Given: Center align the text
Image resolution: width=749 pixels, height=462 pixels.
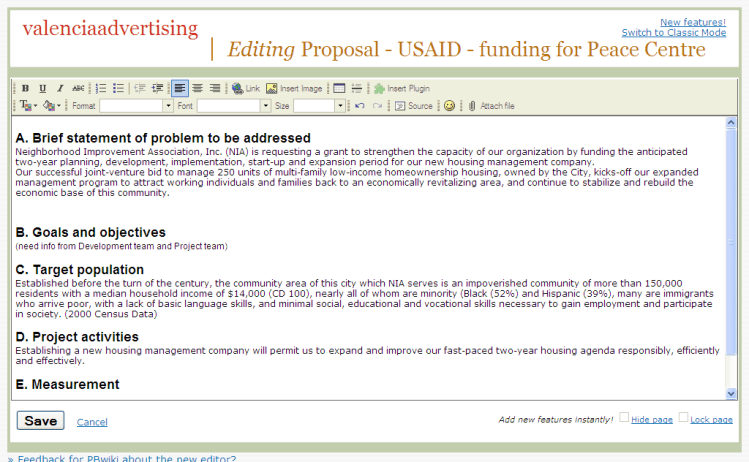Looking at the screenshot, I should (197, 88).
